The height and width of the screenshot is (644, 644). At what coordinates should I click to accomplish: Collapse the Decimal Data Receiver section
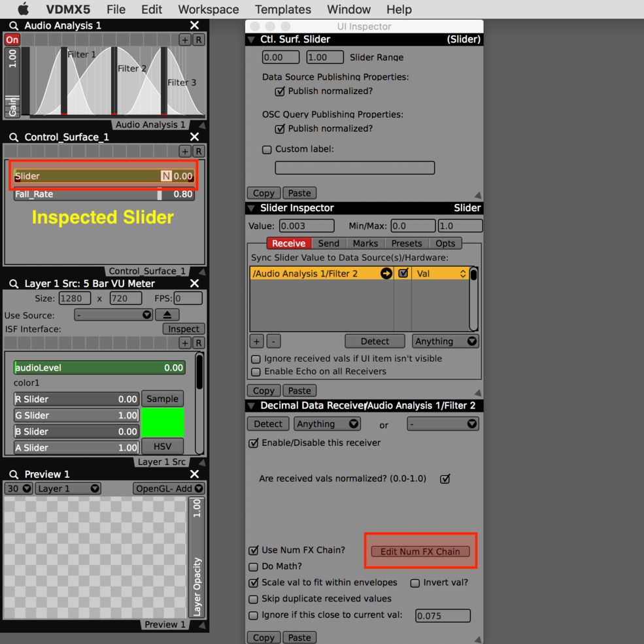tap(251, 406)
